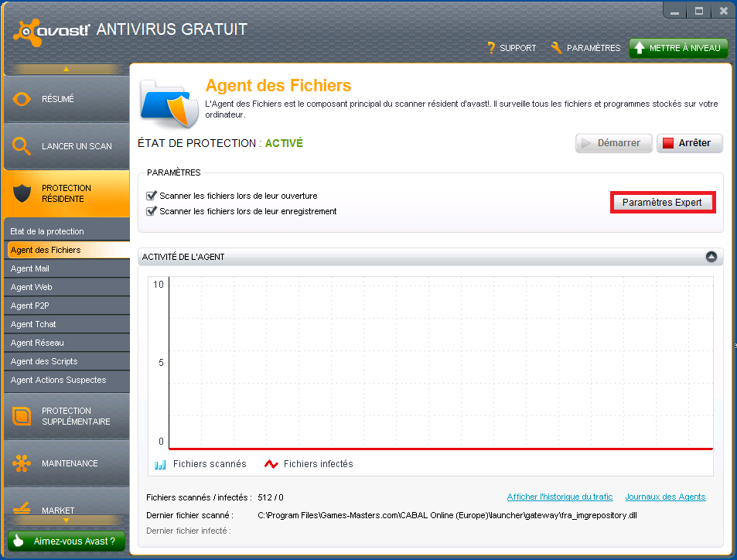
Task: Select Agent P2P item
Action: click(x=67, y=306)
